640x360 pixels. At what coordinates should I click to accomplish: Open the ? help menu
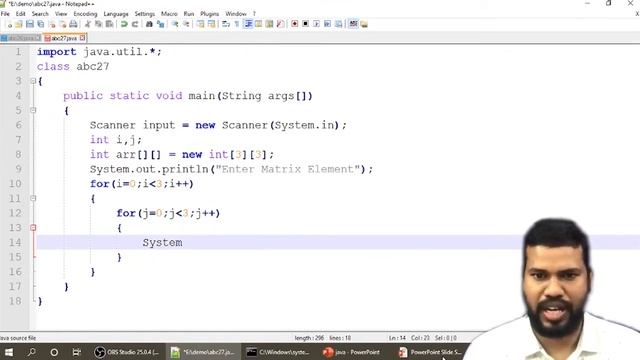point(254,14)
